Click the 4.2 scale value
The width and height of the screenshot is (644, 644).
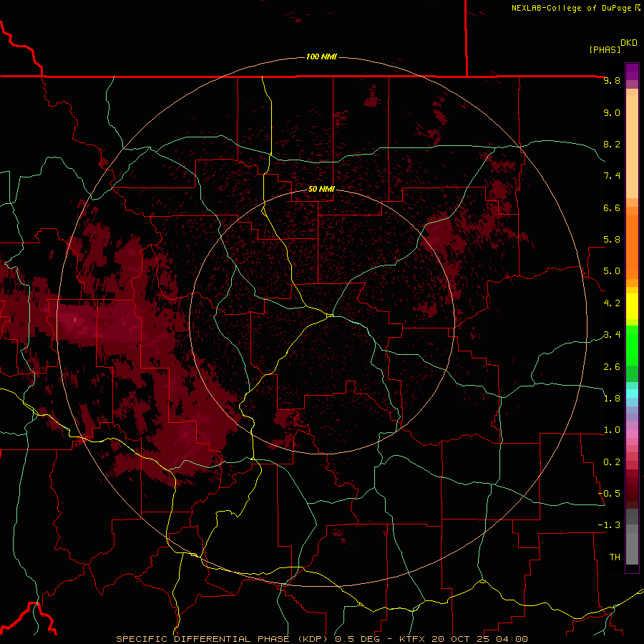(x=612, y=303)
